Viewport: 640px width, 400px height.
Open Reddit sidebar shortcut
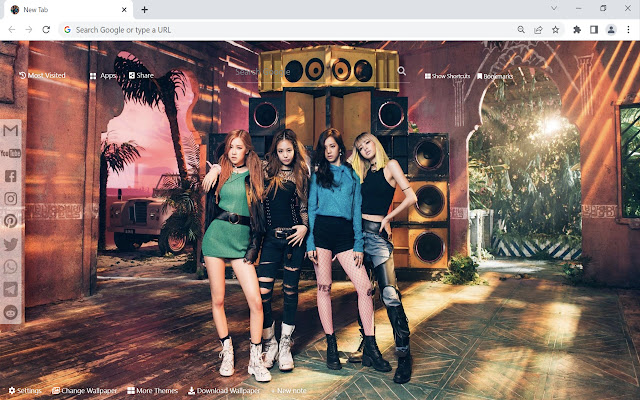(11, 312)
